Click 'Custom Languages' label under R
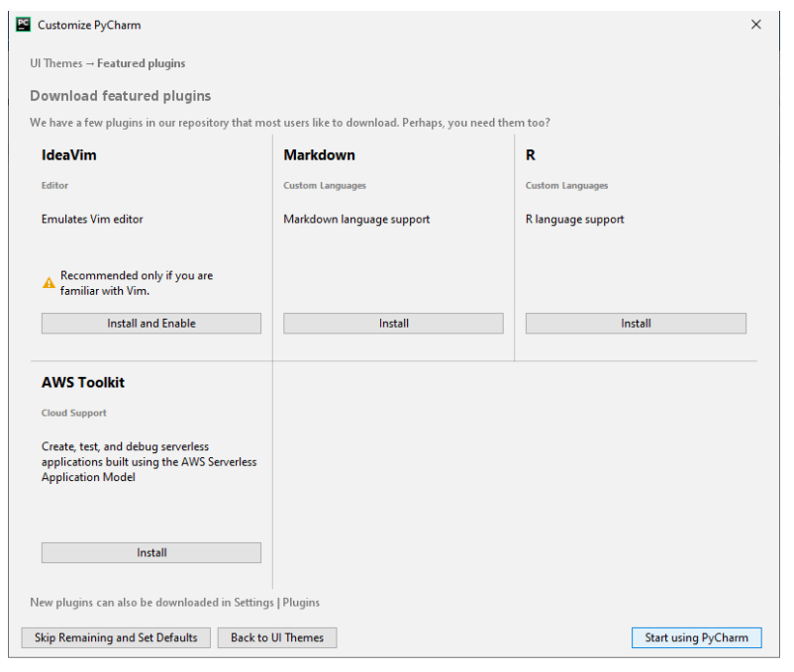Image resolution: width=794 pixels, height=672 pixels. [566, 185]
